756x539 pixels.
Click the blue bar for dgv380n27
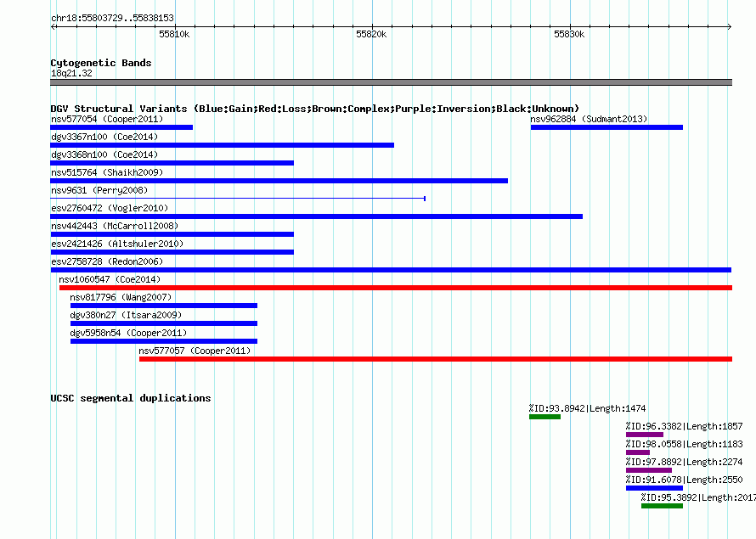(x=164, y=323)
